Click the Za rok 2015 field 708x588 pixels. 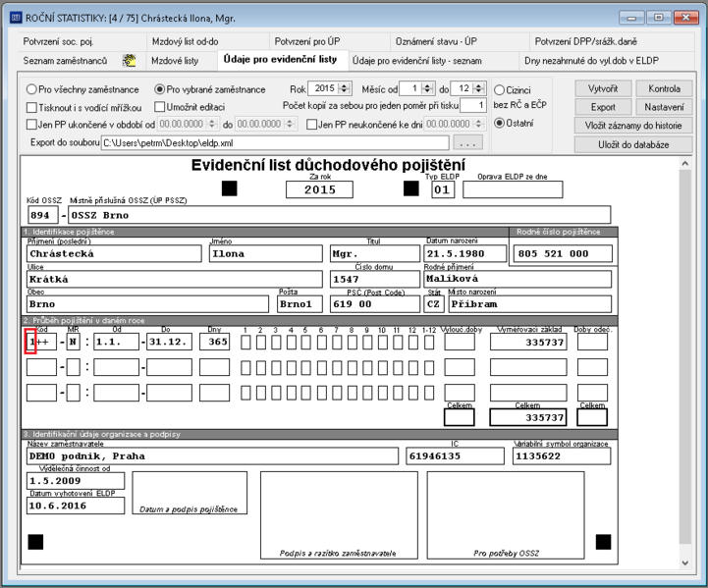click(x=319, y=189)
